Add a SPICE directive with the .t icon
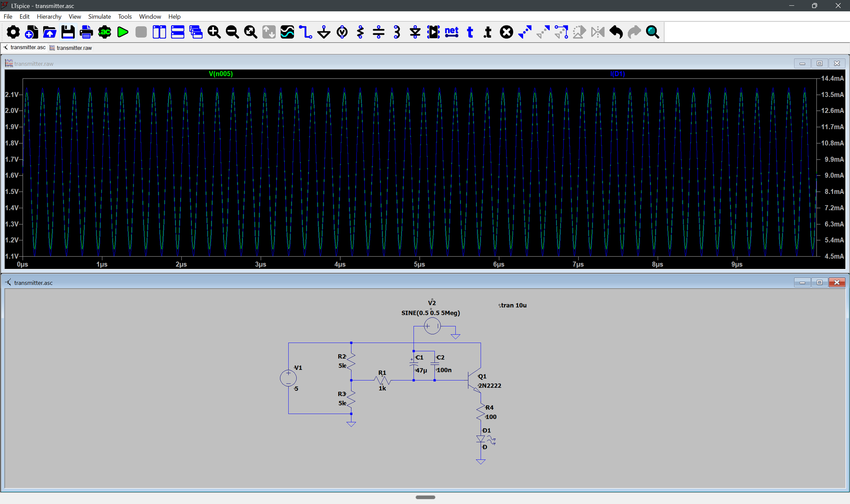This screenshot has height=504, width=850. click(x=488, y=32)
